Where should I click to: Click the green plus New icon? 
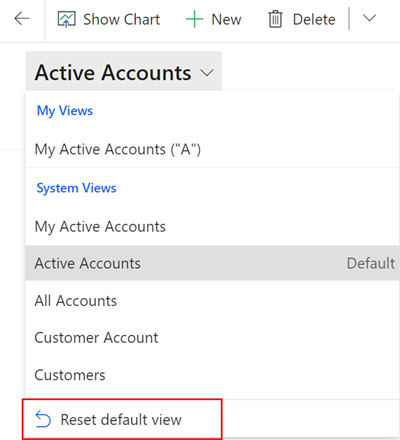pos(194,19)
